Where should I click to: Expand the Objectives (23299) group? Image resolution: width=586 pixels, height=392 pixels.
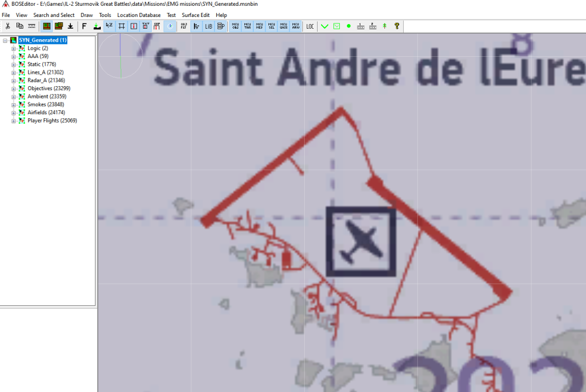click(x=13, y=88)
